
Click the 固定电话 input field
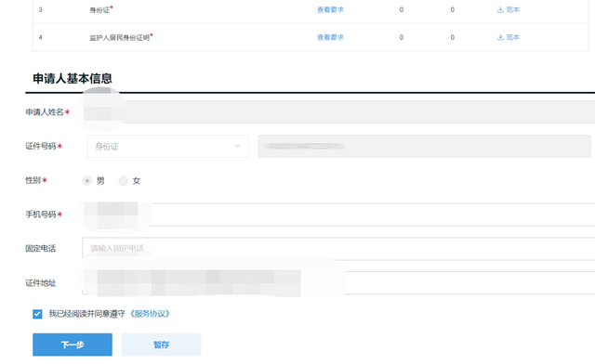[338, 249]
